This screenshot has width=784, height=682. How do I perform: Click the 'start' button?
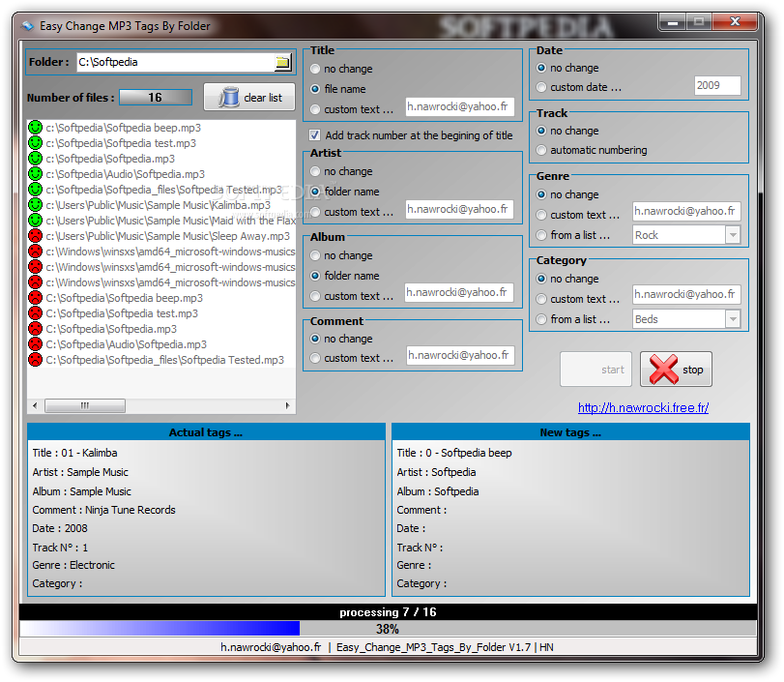[x=595, y=370]
